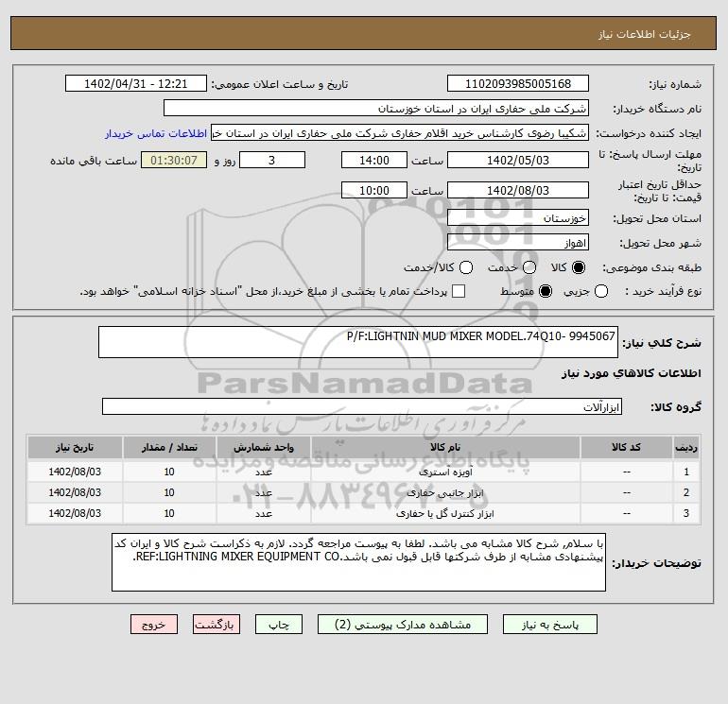Screen dimensions: 728x704
Task: Select the کالا/خدمت radio button
Action: point(466,267)
